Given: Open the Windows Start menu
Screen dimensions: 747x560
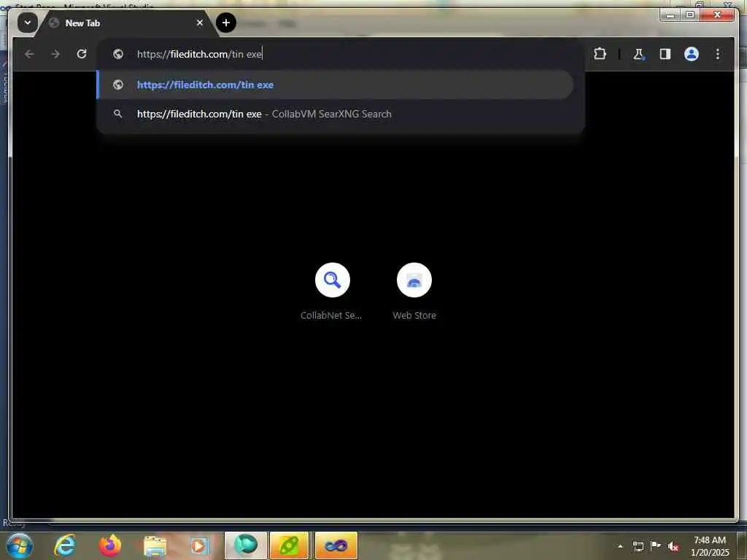Looking at the screenshot, I should [x=19, y=545].
